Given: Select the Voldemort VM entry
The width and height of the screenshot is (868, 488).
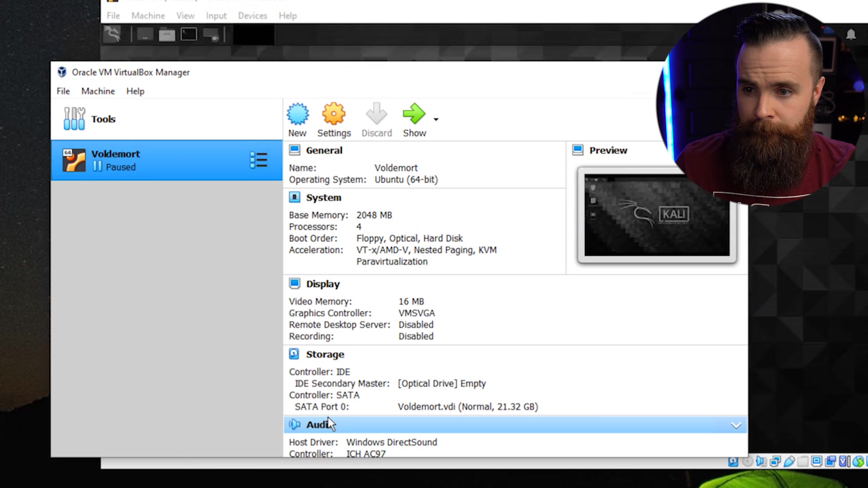Looking at the screenshot, I should (166, 160).
